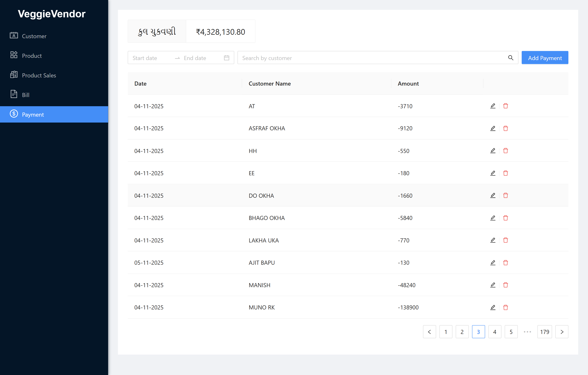Go to pagination page 179
Image resolution: width=588 pixels, height=375 pixels.
point(545,332)
